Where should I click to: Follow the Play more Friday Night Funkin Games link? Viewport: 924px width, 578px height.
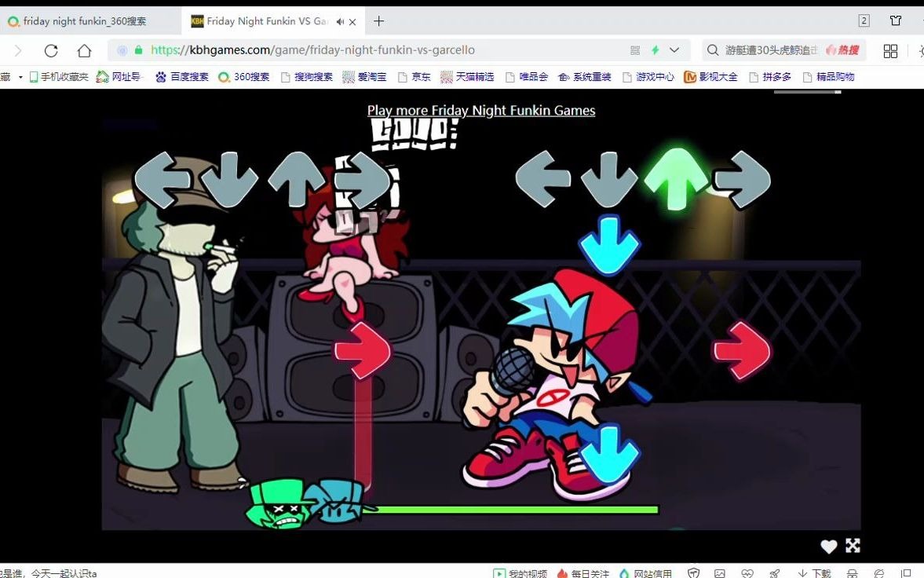[x=481, y=110]
